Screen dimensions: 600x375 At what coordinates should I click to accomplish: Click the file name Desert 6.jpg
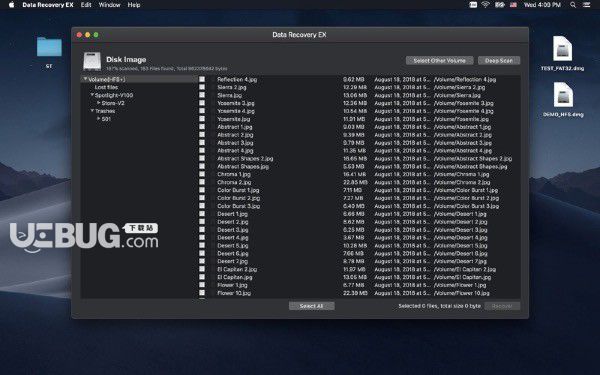[x=233, y=253]
